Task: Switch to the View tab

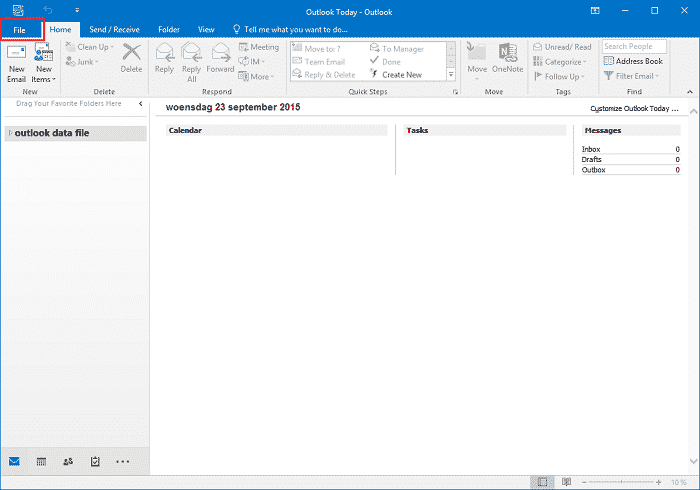Action: (x=206, y=29)
